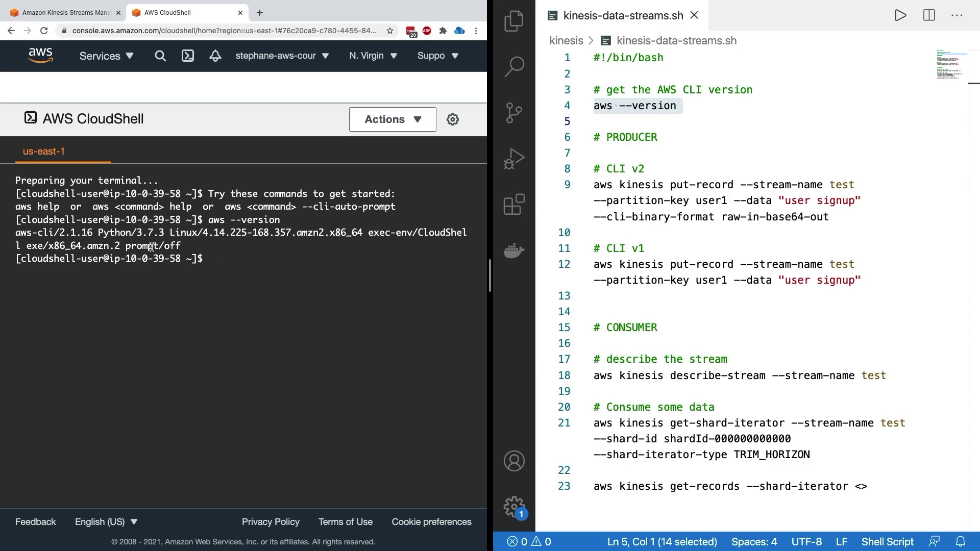Viewport: 980px width, 551px height.
Task: Click the Accounts icon in activity bar
Action: (514, 461)
